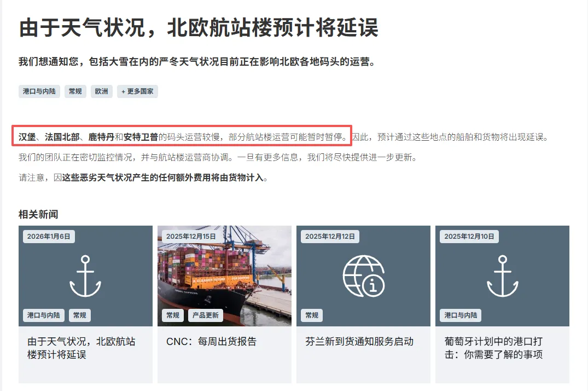Select the 港口与内陆 tag on the last card
This screenshot has height=391, width=588.
tap(461, 315)
